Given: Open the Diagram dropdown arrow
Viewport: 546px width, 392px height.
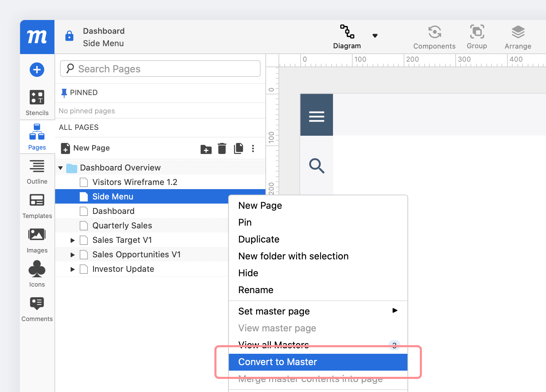Looking at the screenshot, I should point(375,36).
